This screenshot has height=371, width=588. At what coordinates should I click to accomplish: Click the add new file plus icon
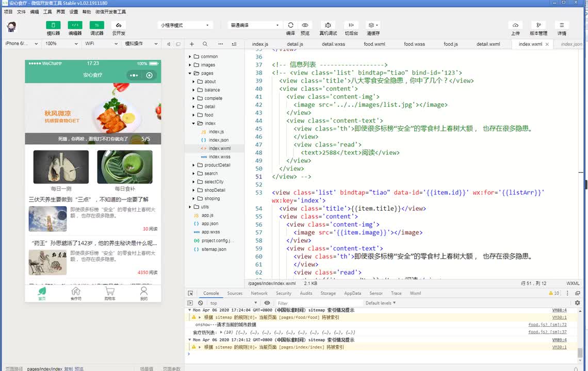pos(192,44)
